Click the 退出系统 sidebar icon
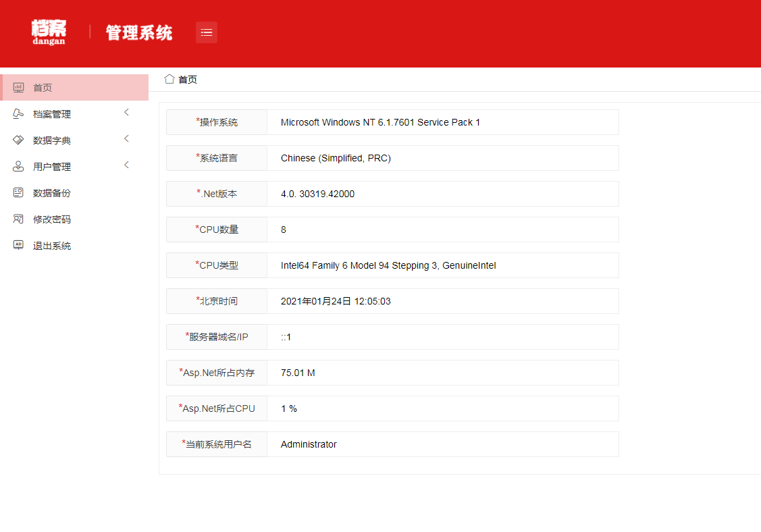Image resolution: width=761 pixels, height=532 pixels. [x=19, y=246]
